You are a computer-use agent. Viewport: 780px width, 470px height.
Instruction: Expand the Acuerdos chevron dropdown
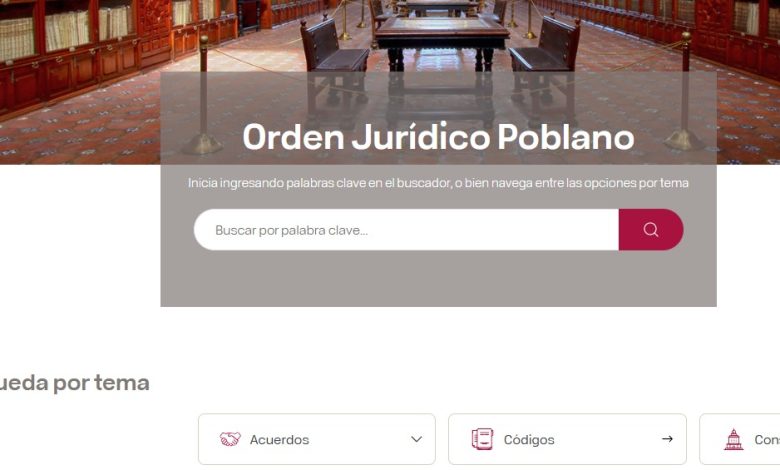(416, 439)
